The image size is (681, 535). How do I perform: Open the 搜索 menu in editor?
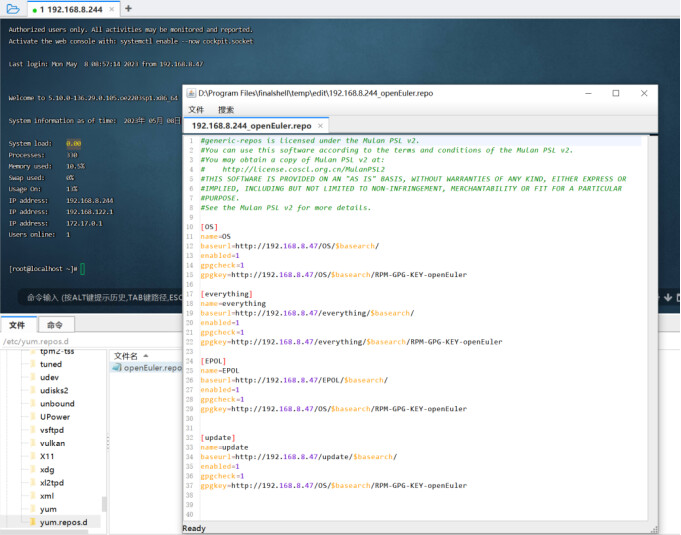(226, 110)
